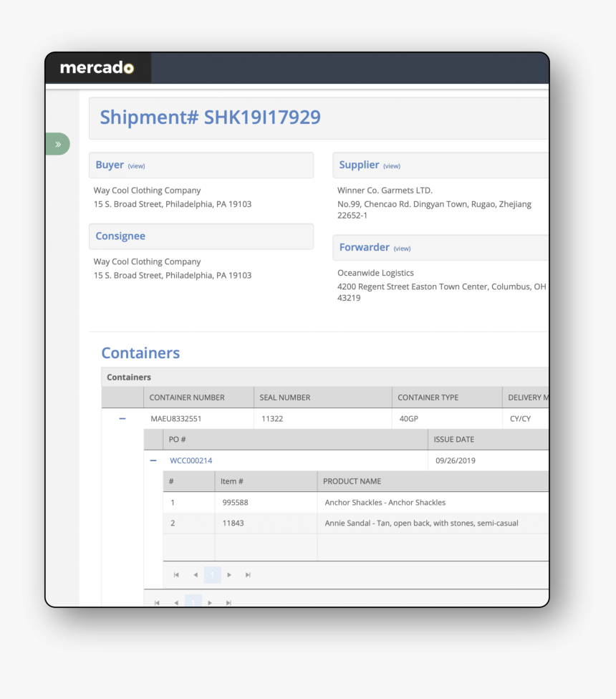Open Buyer view link
Screen dimensions: 616x699
tap(136, 166)
